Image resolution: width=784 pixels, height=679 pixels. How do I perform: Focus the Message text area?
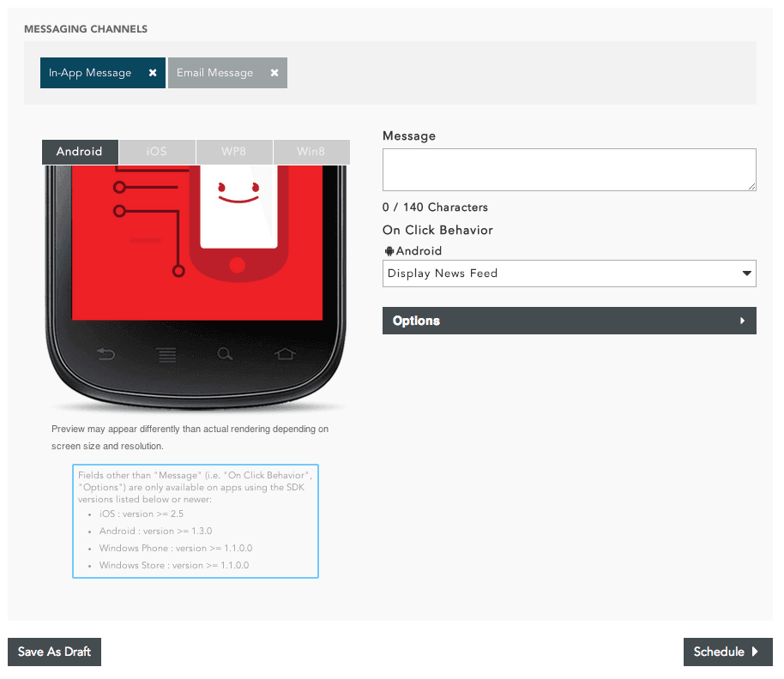569,170
